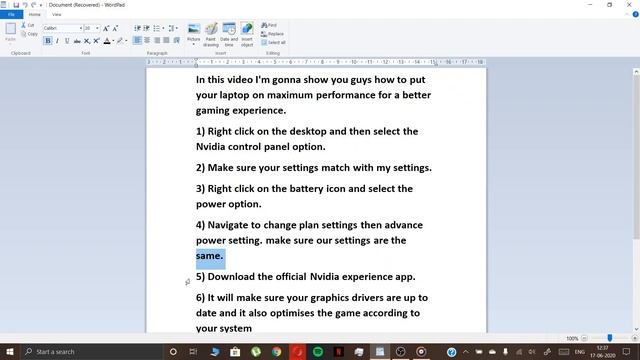The image size is (640, 360).
Task: Center align the text
Action: point(147,40)
